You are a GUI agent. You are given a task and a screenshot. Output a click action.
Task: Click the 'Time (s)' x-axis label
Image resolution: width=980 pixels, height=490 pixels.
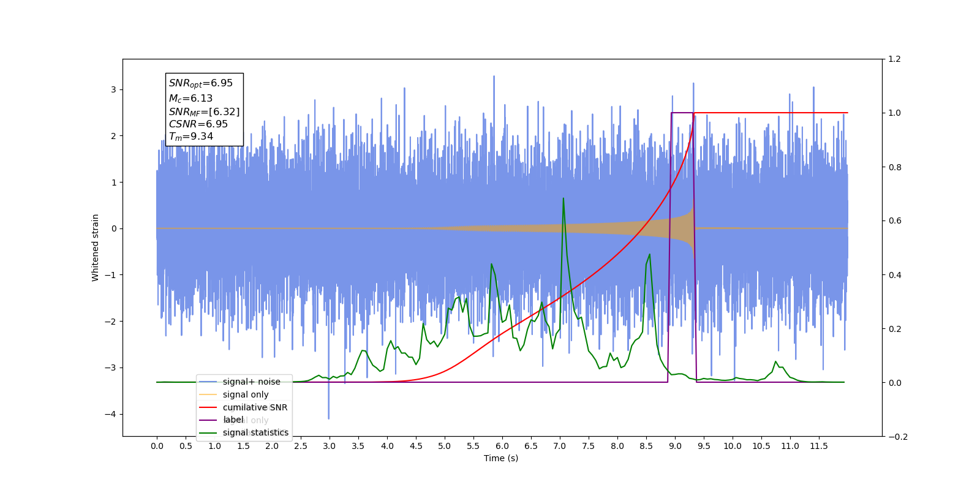coord(501,458)
